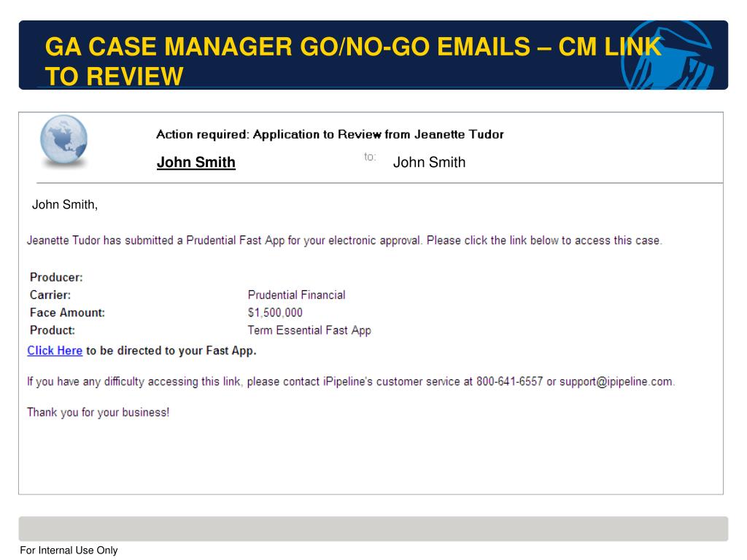Screen dimensions: 747x560
Task: Click the globe icon in the email header
Action: pyautogui.click(x=64, y=140)
